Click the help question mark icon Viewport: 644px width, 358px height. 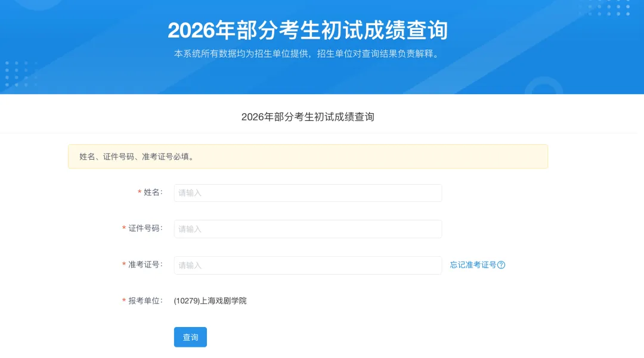pos(501,265)
